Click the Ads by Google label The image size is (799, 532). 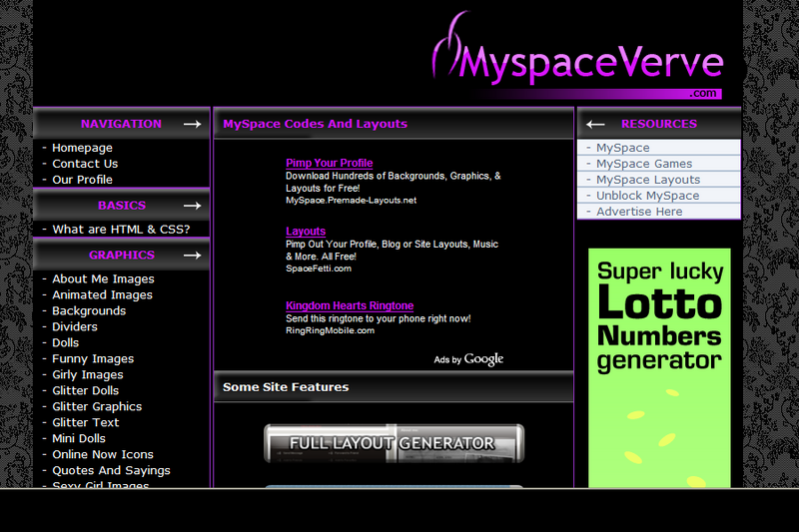point(468,359)
